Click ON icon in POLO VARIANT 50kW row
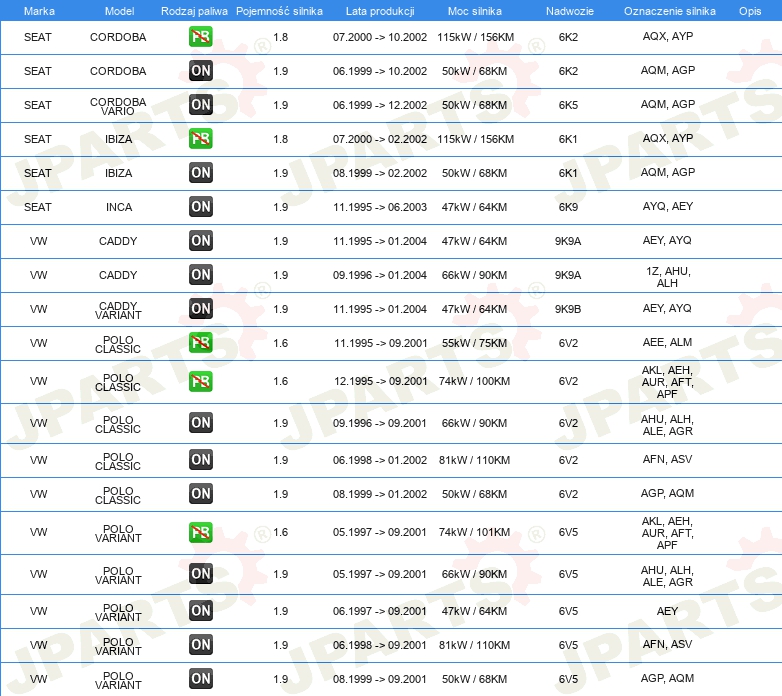The image size is (782, 696). 200,679
